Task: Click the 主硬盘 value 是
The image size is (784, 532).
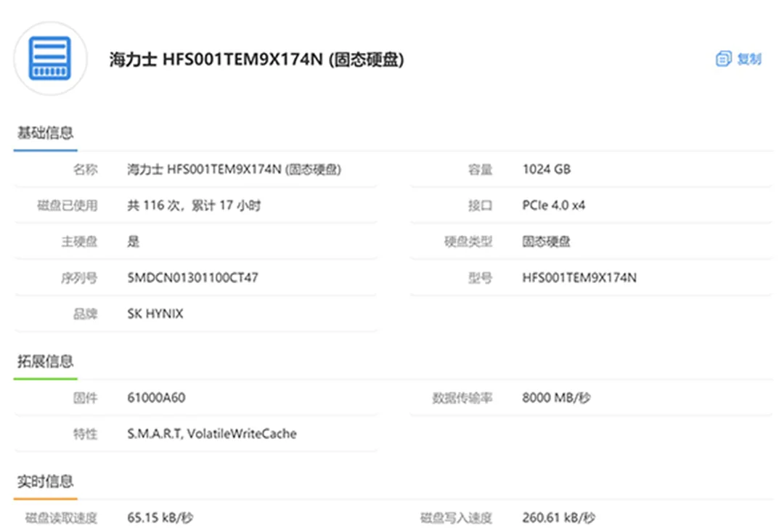Action: 133,242
